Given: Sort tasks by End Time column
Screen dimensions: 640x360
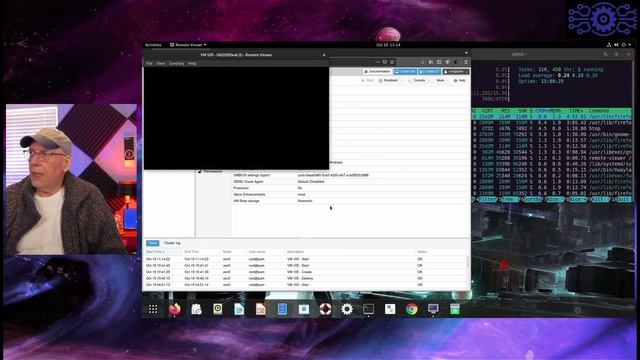Looking at the screenshot, I should [201, 252].
